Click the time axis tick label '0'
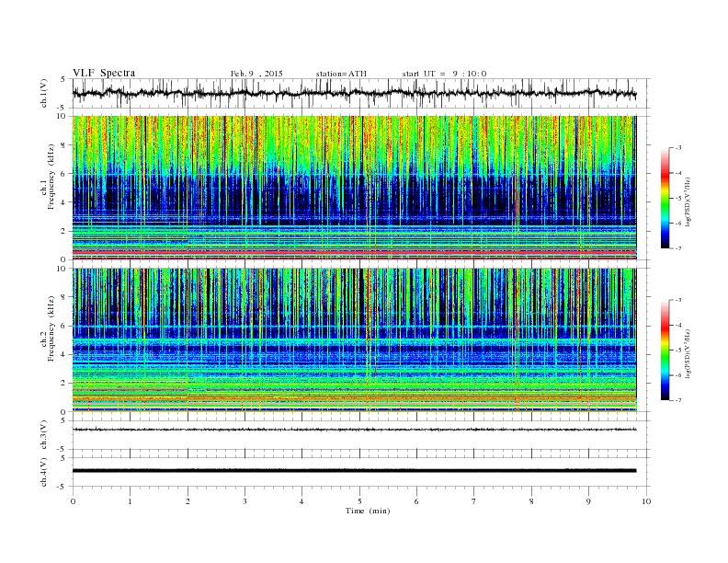Image resolution: width=728 pixels, height=563 pixels. [73, 501]
